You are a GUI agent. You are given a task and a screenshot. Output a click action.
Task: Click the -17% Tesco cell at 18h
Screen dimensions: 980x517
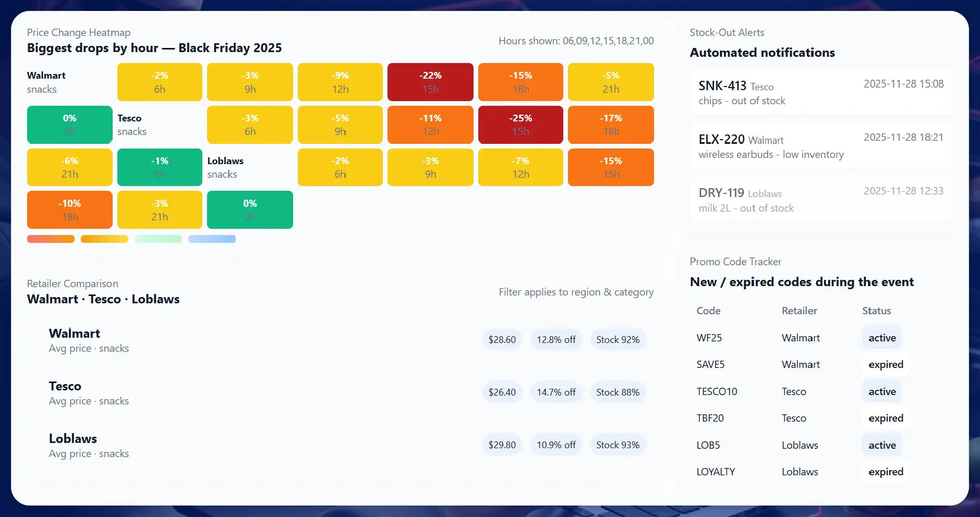[x=610, y=125]
